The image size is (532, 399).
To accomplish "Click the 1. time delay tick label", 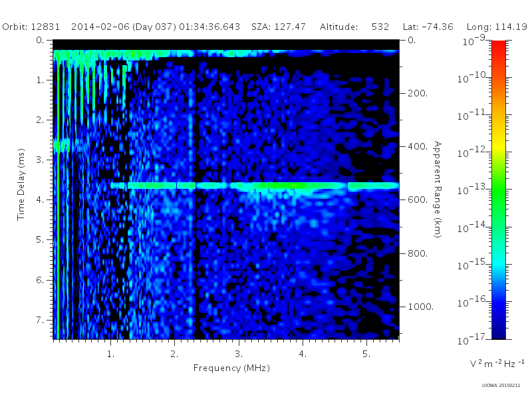I will [x=40, y=80].
